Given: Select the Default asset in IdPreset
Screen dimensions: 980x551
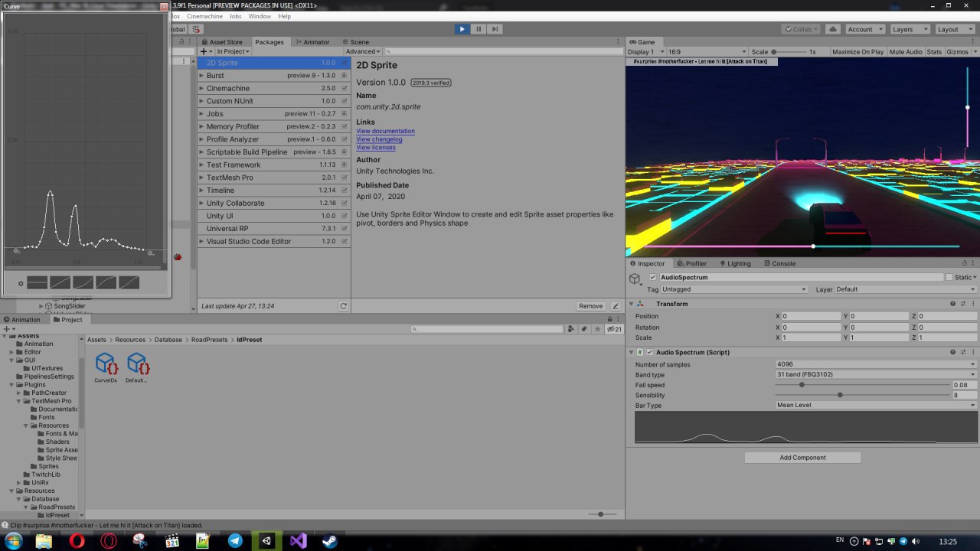Looking at the screenshot, I should [x=137, y=367].
